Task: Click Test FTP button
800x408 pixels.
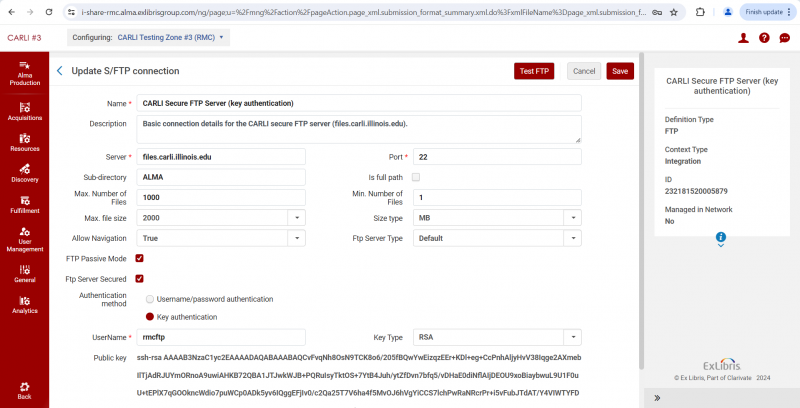Action: [534, 71]
